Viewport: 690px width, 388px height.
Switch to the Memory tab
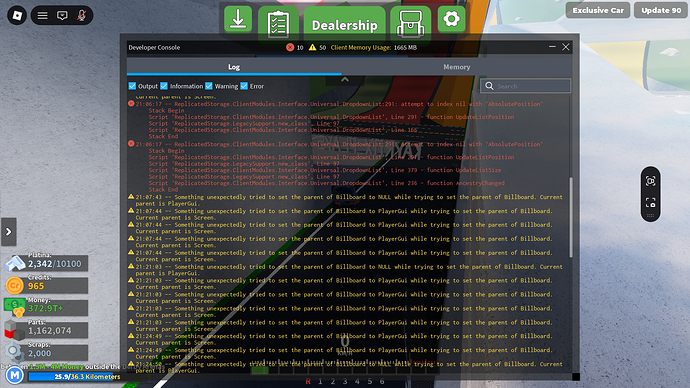(x=456, y=67)
